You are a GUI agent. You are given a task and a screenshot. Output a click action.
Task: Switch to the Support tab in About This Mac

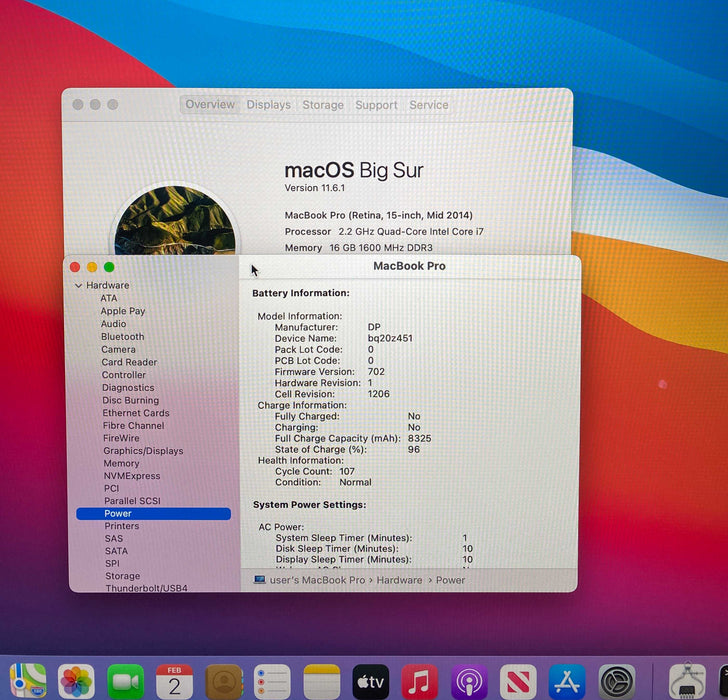pos(377,105)
